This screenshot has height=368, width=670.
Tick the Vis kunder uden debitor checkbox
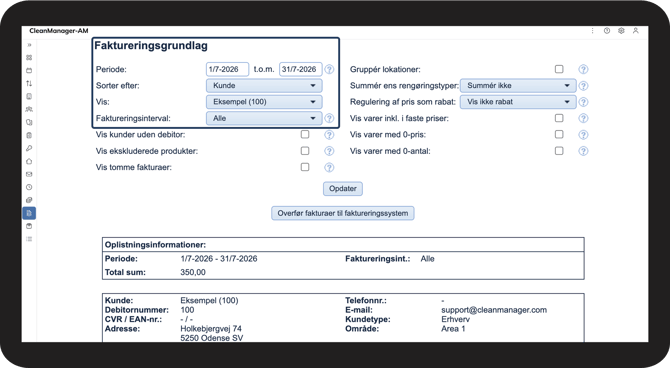click(305, 134)
